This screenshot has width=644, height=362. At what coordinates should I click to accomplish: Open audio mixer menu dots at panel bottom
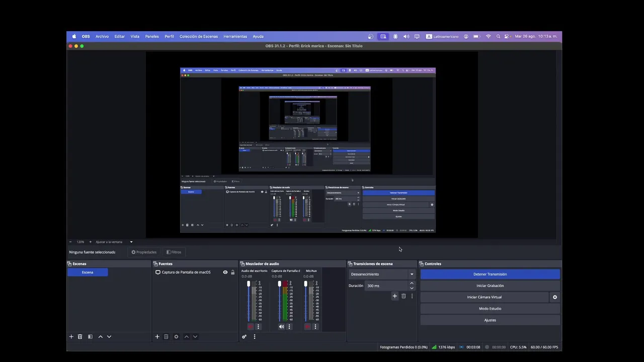click(x=255, y=337)
